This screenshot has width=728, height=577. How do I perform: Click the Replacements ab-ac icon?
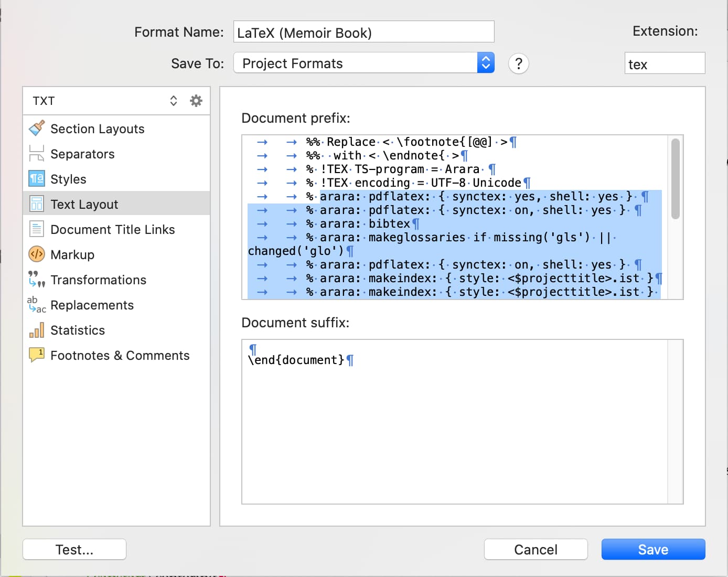[x=37, y=305]
